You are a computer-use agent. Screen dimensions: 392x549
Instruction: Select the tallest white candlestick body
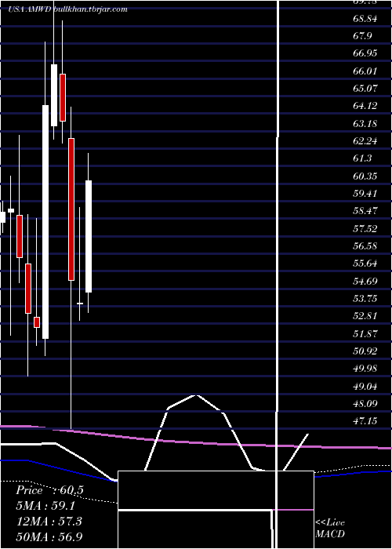point(45,222)
